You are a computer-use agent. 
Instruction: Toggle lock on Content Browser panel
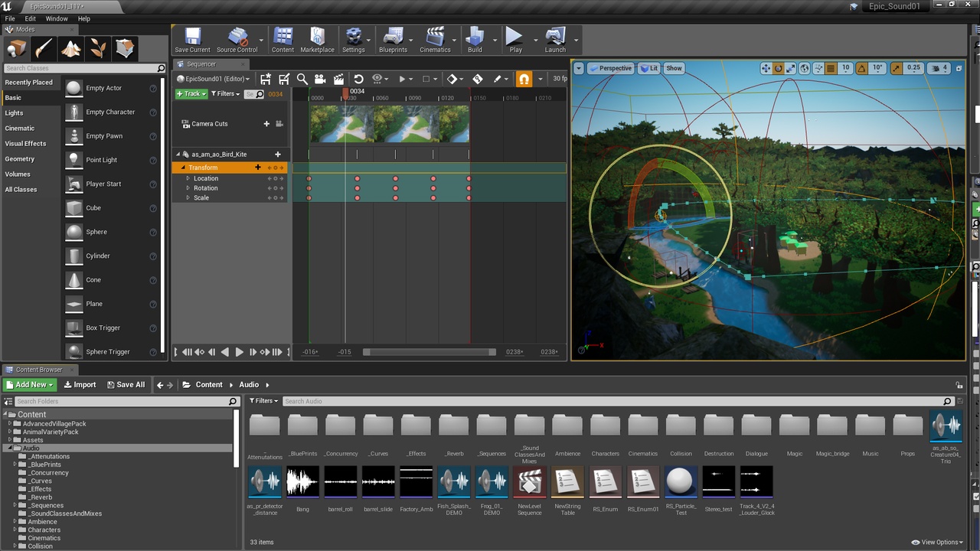959,385
